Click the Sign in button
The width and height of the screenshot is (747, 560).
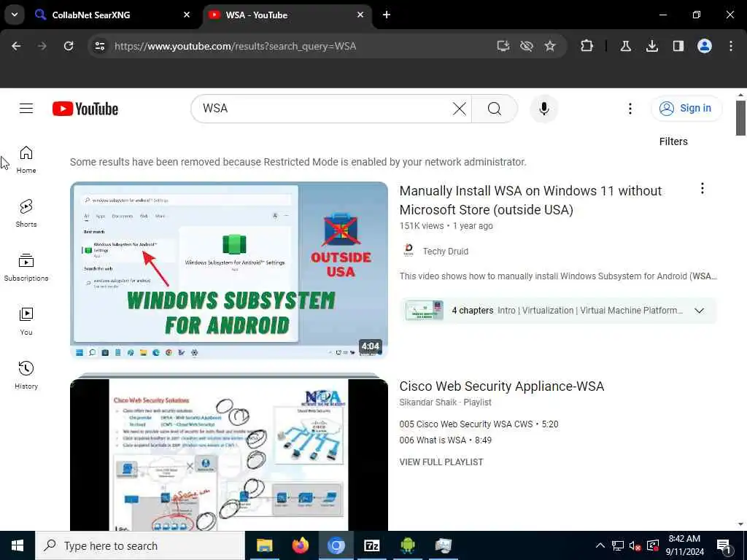coord(686,109)
